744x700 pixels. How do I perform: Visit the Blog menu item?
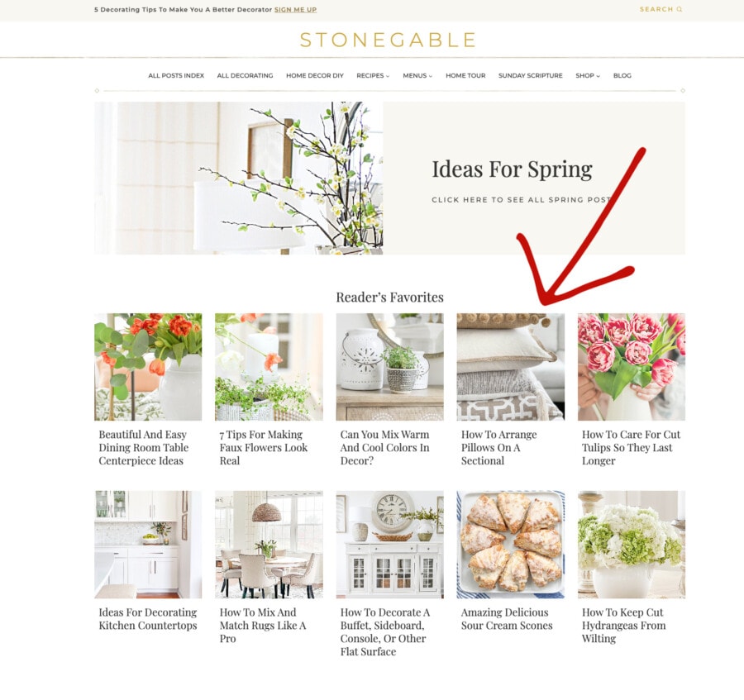[622, 75]
